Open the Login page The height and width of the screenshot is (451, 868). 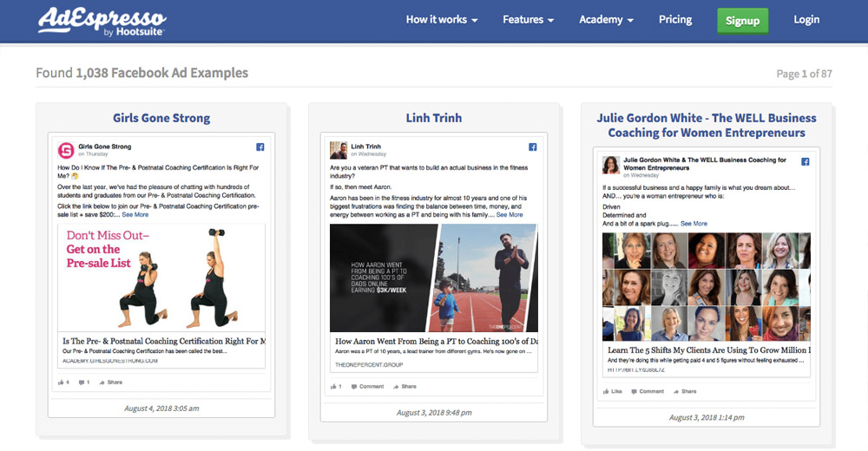(806, 19)
